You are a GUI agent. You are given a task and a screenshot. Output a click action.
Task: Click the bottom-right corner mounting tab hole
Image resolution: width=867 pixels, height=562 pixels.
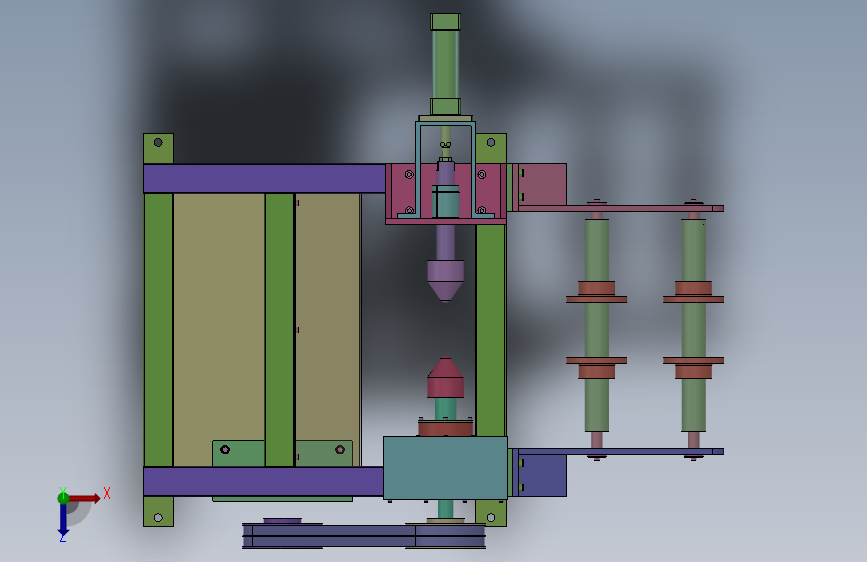[x=491, y=518]
